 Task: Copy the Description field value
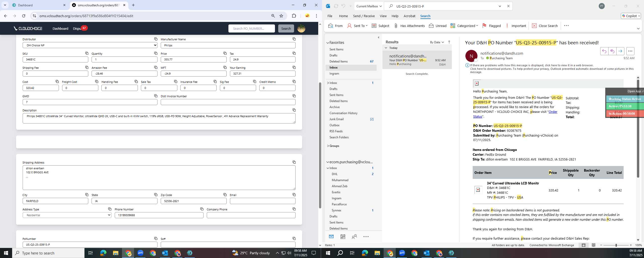click(x=294, y=110)
